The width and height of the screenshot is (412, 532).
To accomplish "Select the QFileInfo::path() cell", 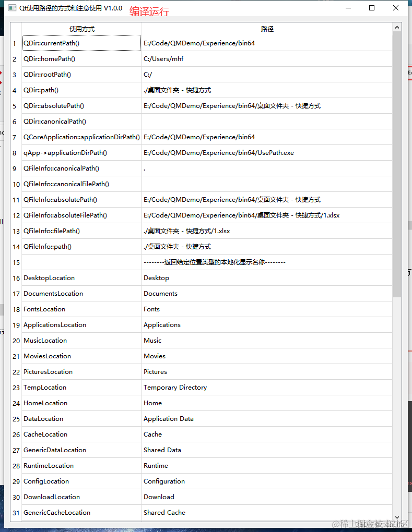I will (82, 246).
